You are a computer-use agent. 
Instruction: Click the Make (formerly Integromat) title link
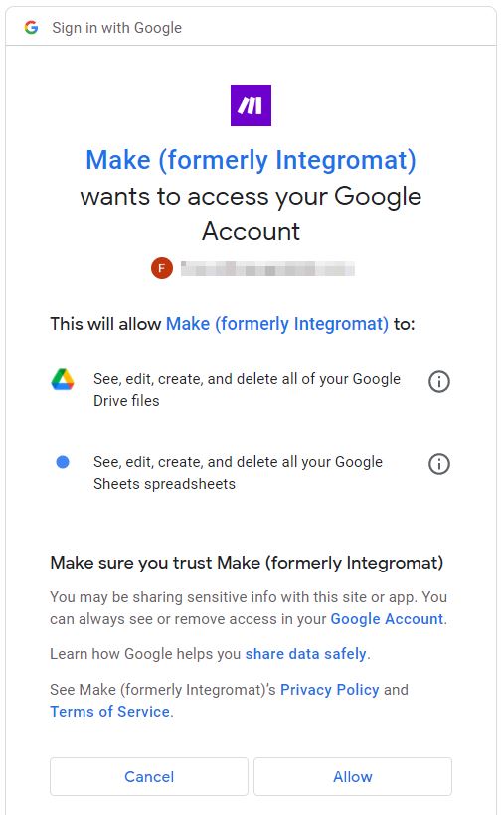point(251,160)
